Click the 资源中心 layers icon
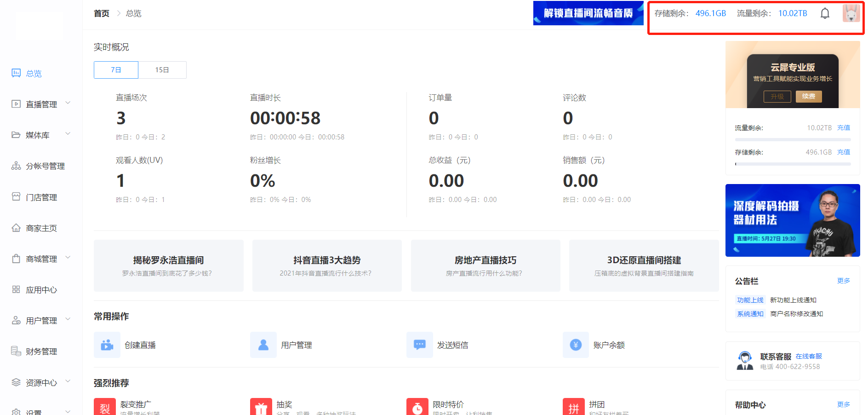The image size is (868, 415). [x=16, y=382]
